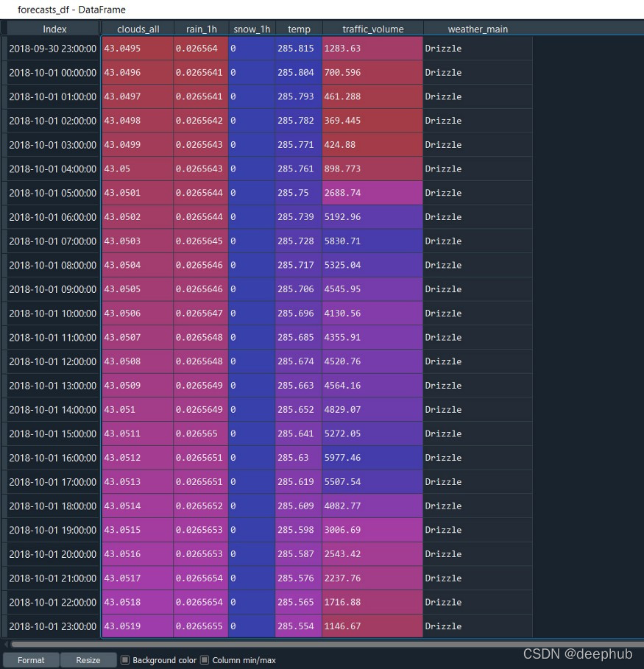The image size is (644, 669).
Task: Click clouds_all cell 43.0495
Action: pyautogui.click(x=138, y=49)
